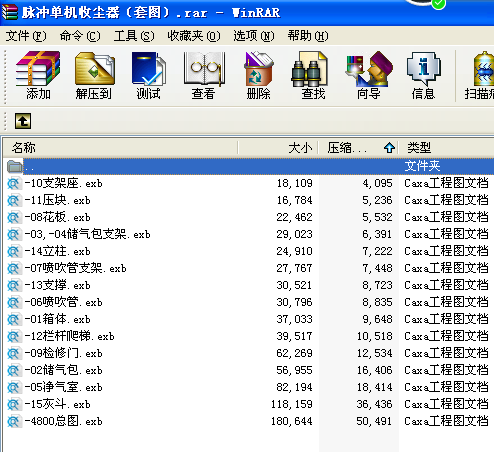Launch the Wizard (向导) tool
The width and height of the screenshot is (494, 452).
click(x=369, y=75)
